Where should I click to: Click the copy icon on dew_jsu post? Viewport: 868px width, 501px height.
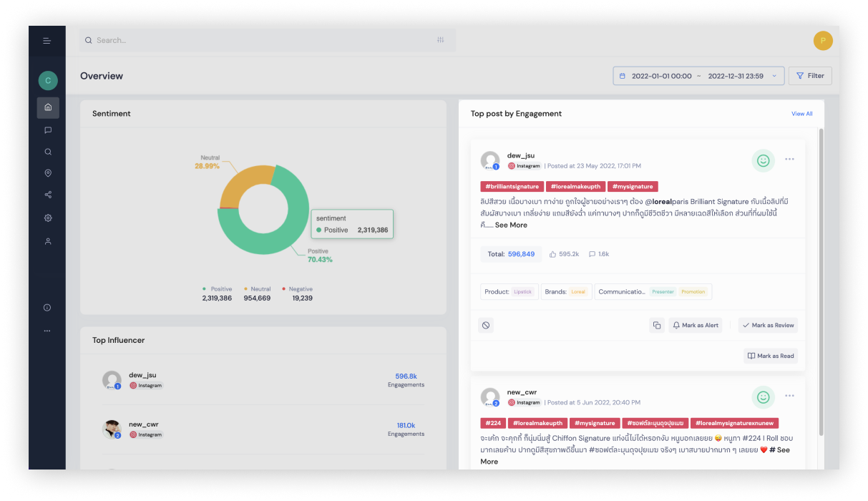pyautogui.click(x=656, y=326)
